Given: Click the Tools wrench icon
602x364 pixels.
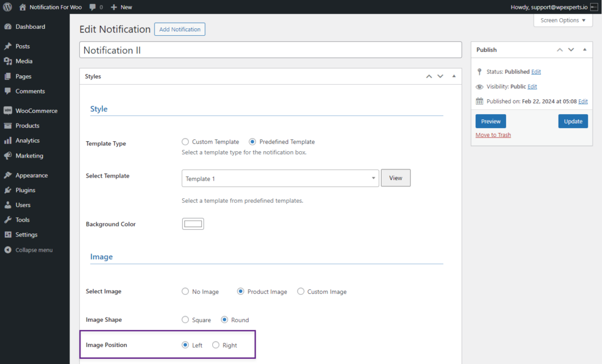Looking at the screenshot, I should [x=8, y=219].
